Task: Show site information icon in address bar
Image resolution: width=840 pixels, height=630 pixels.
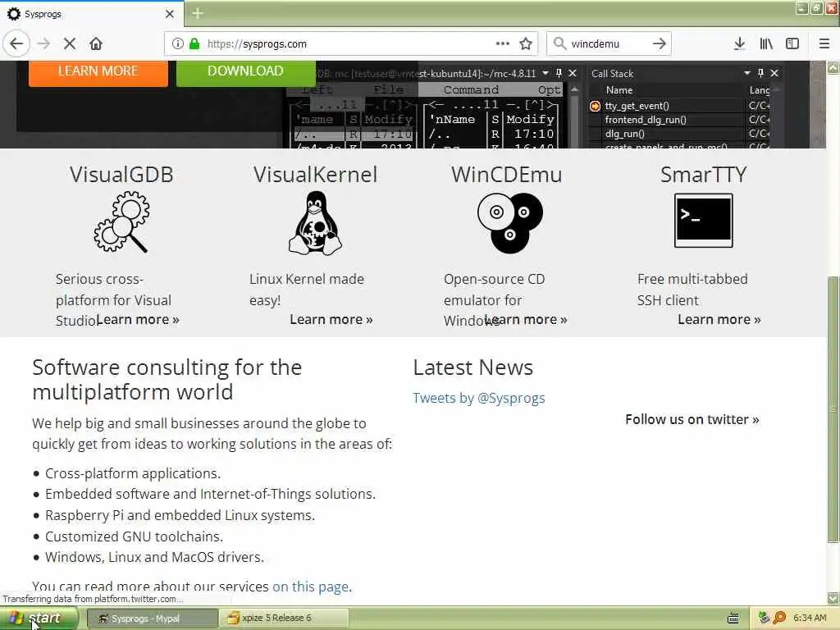Action: (x=177, y=43)
